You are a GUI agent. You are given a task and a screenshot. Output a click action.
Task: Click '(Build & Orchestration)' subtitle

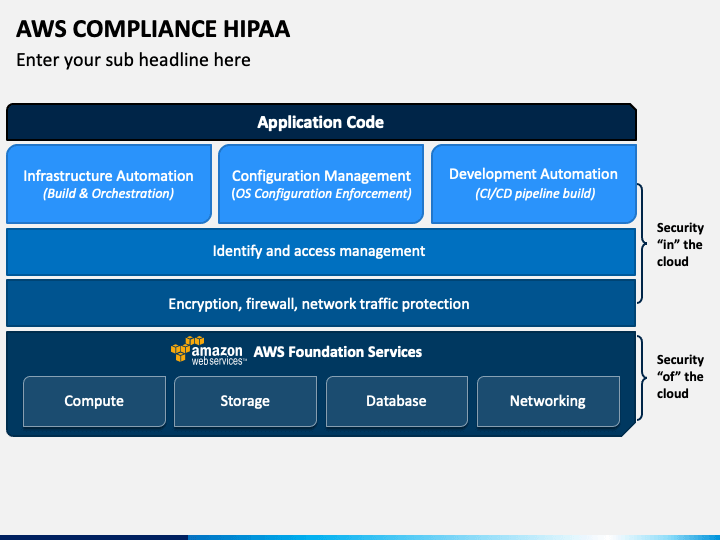[x=108, y=194]
